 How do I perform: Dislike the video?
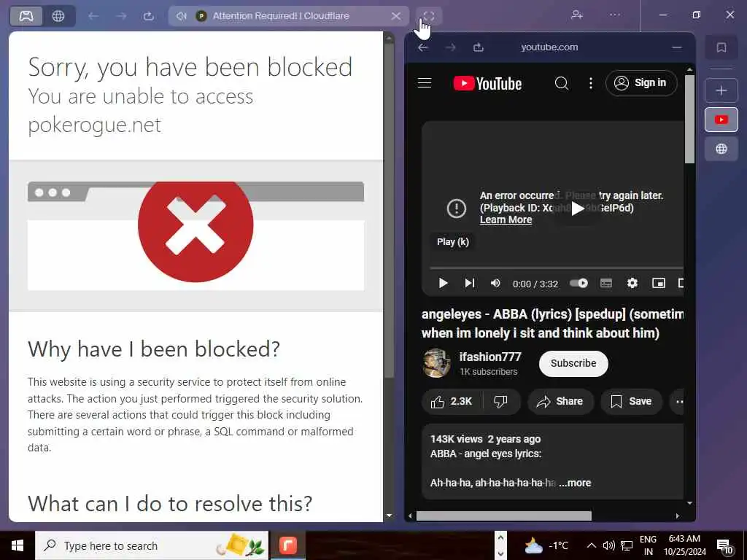tap(500, 402)
